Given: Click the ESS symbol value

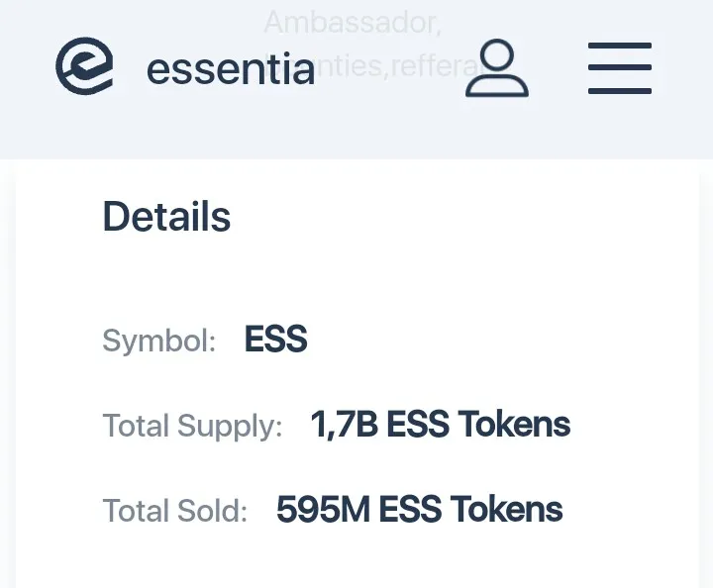Looking at the screenshot, I should pyautogui.click(x=276, y=339).
